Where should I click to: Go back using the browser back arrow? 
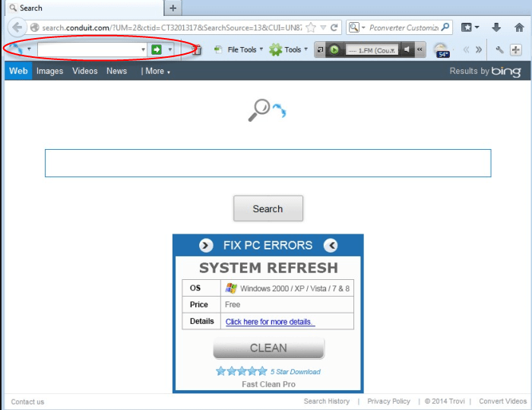[17, 27]
